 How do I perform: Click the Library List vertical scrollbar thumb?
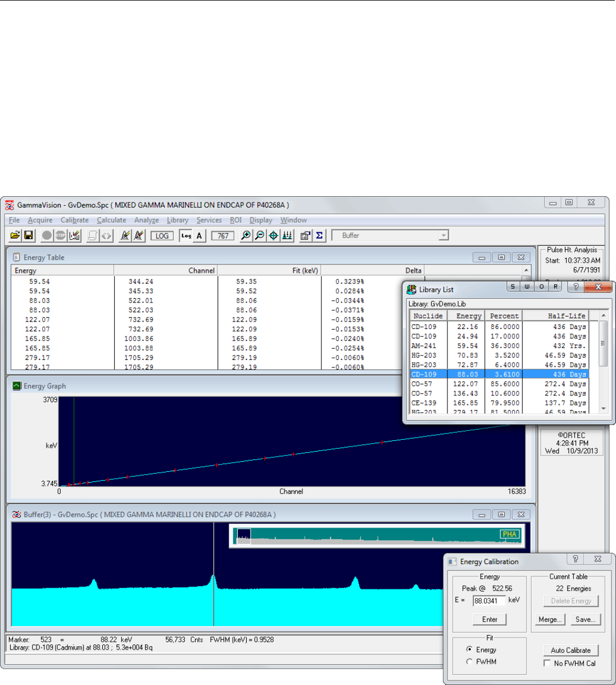603,344
